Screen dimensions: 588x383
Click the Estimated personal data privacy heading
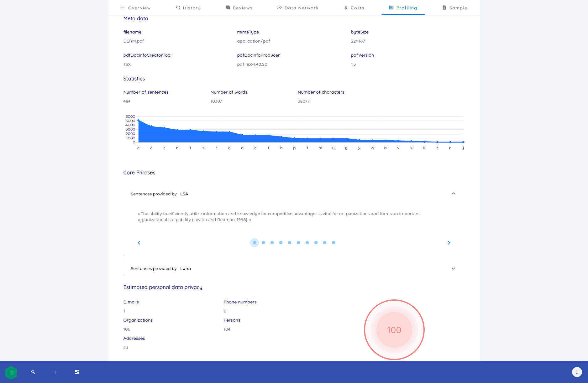[x=163, y=287]
